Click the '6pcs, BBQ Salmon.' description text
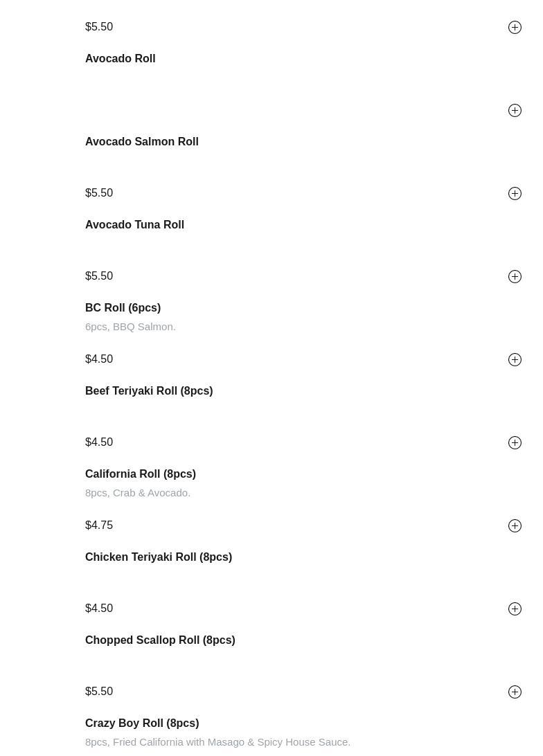 130,327
